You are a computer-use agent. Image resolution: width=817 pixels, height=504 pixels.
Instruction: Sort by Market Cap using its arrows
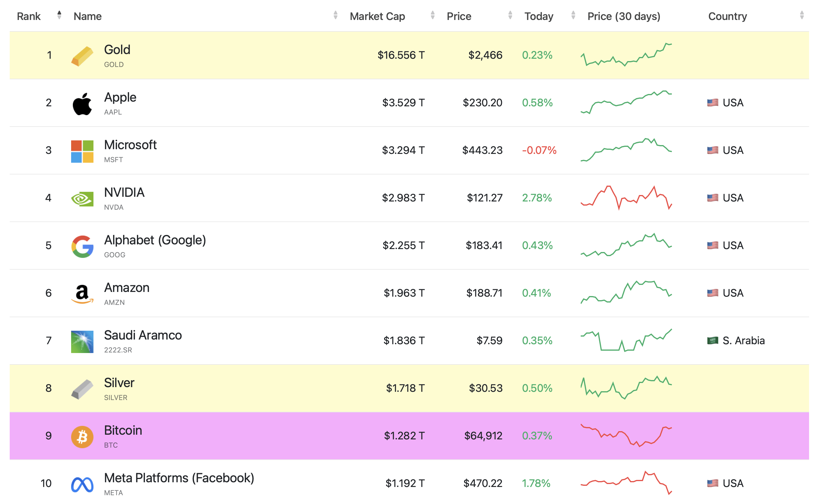click(433, 15)
